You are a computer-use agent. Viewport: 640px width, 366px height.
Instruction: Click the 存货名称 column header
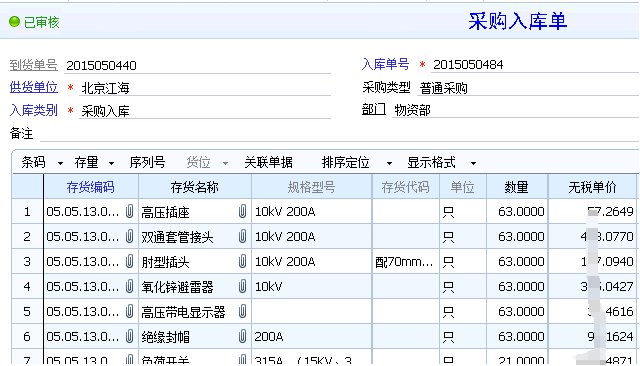click(x=195, y=187)
